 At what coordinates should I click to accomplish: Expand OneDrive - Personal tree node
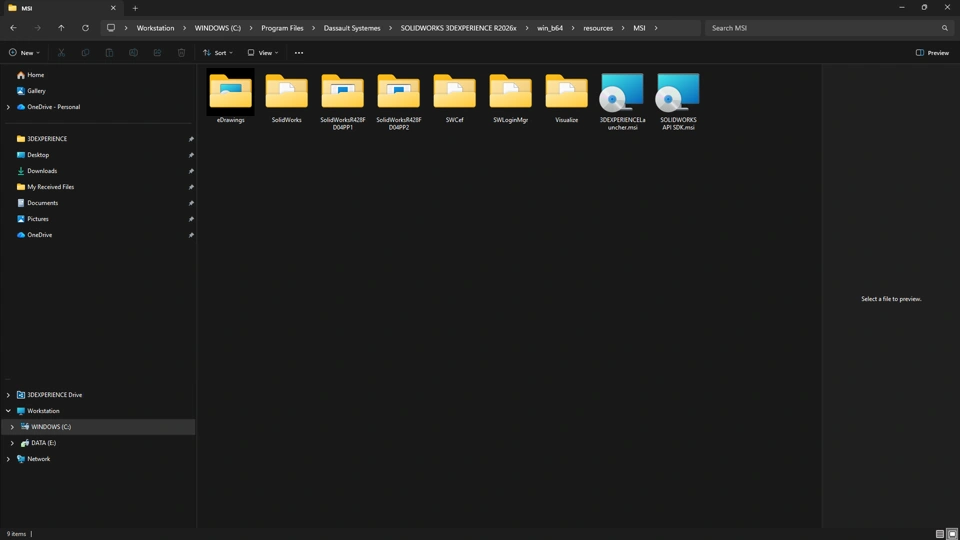pos(8,107)
